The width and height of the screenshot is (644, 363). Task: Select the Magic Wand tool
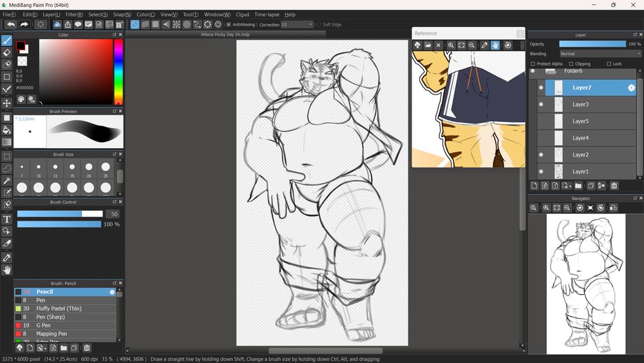(6, 181)
